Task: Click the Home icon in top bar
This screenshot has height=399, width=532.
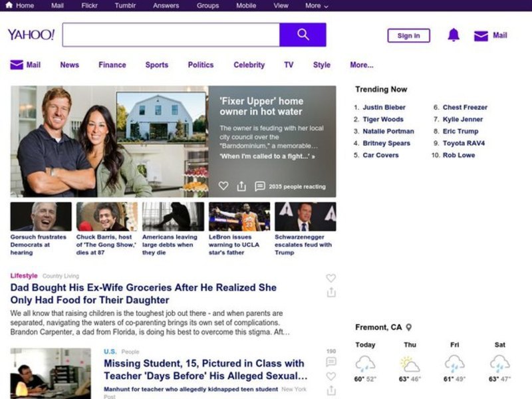Action: pyautogui.click(x=9, y=5)
